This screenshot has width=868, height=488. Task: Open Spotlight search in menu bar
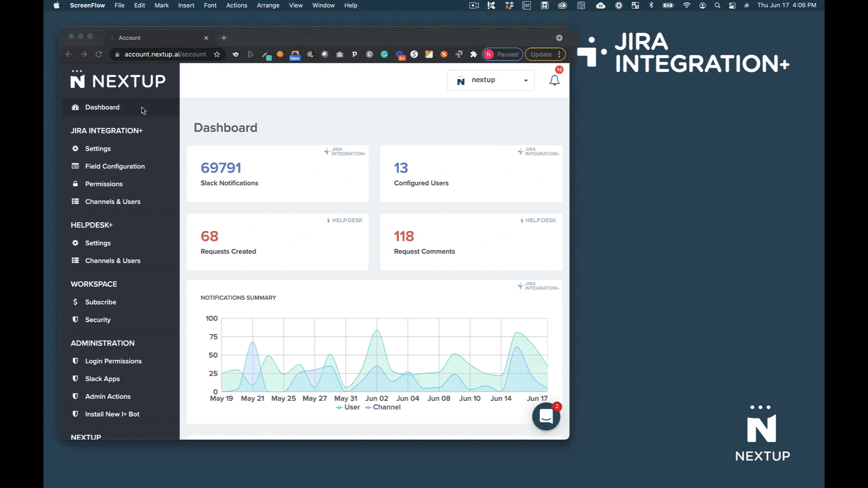point(717,5)
